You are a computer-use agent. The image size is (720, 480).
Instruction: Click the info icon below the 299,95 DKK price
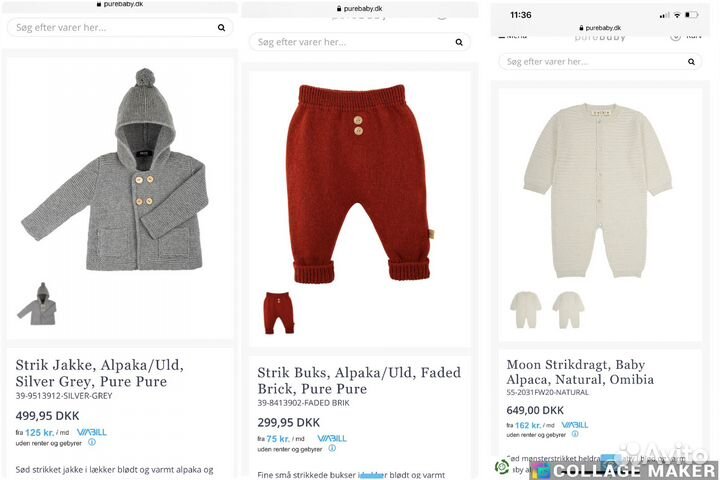click(x=332, y=448)
